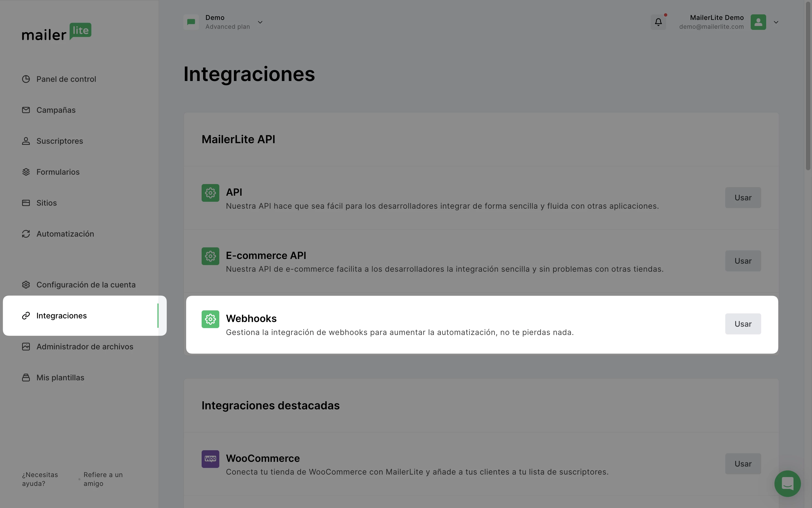Open the Panel de control pie-chart icon

[26, 79]
